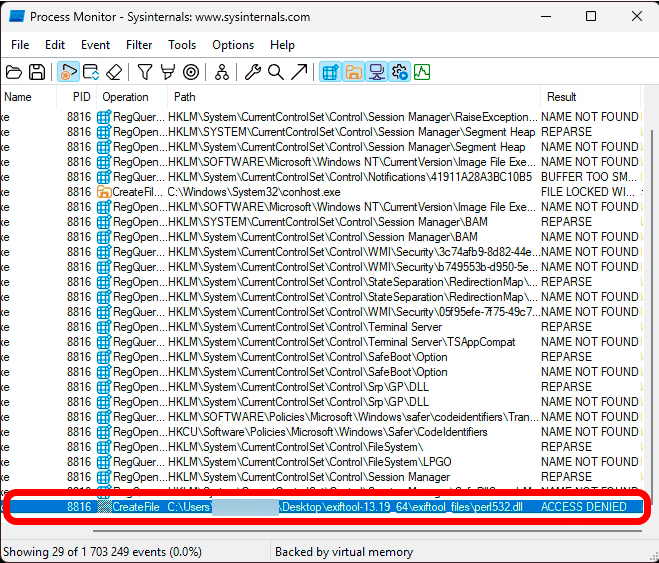The width and height of the screenshot is (659, 563).
Task: Click the Jump To arrow icon
Action: (298, 72)
